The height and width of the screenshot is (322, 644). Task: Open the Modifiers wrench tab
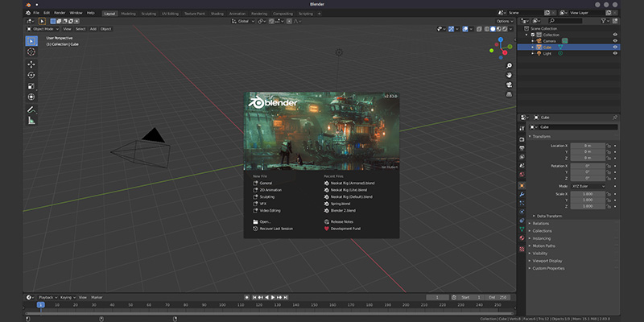point(522,194)
